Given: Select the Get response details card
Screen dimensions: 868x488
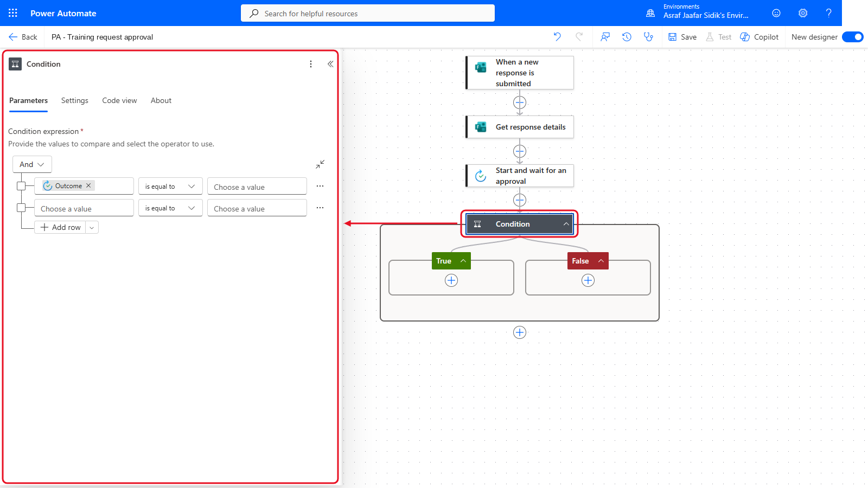Looking at the screenshot, I should pyautogui.click(x=520, y=127).
